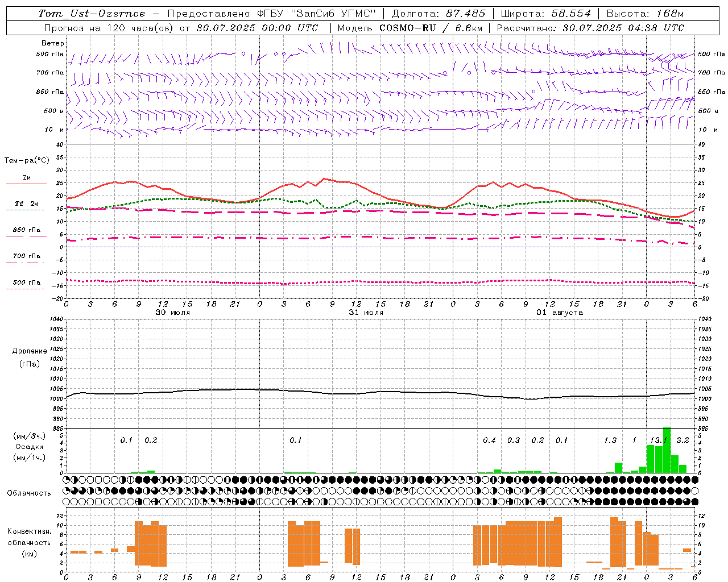Screen dimensions: 728x582
Task: Click the 1.3 precipitation total
Action: [x=610, y=440]
